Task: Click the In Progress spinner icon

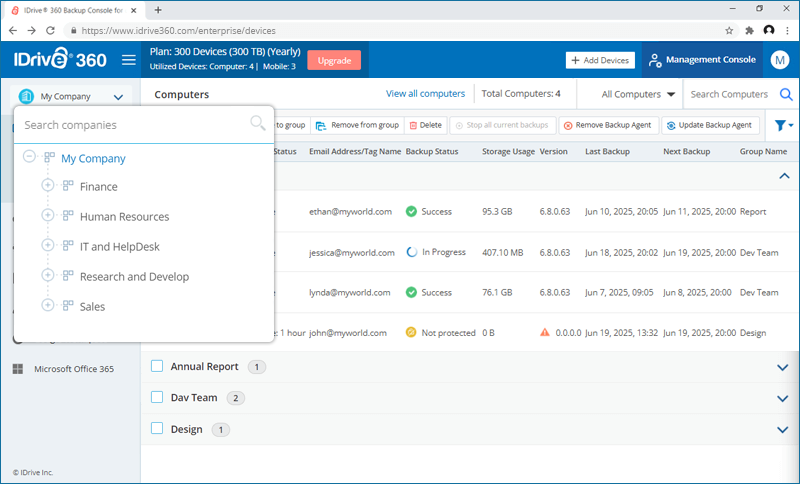Action: pyautogui.click(x=411, y=252)
